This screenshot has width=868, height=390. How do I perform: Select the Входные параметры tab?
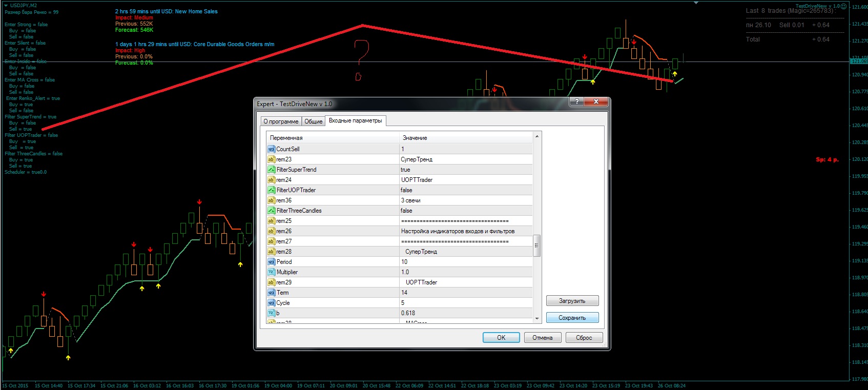coord(356,120)
